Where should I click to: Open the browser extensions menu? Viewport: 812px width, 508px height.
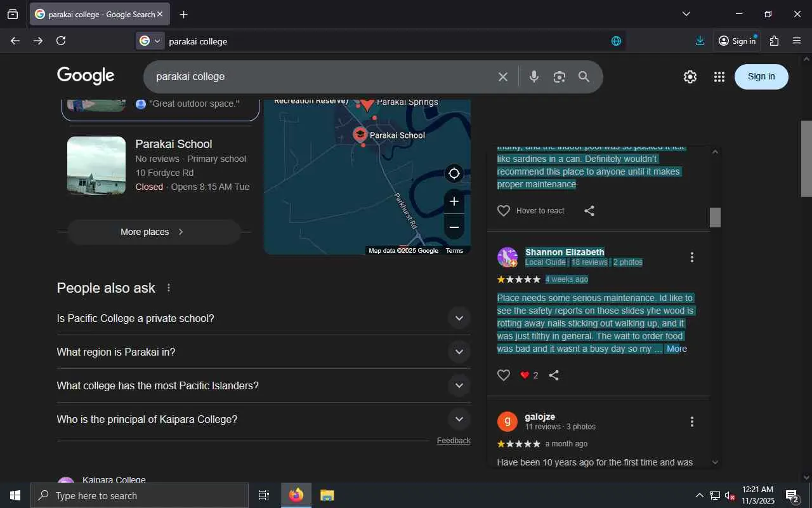pos(774,41)
